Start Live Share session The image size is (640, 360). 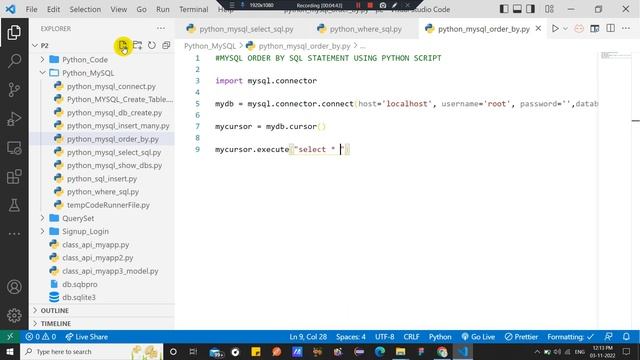(x=87, y=337)
